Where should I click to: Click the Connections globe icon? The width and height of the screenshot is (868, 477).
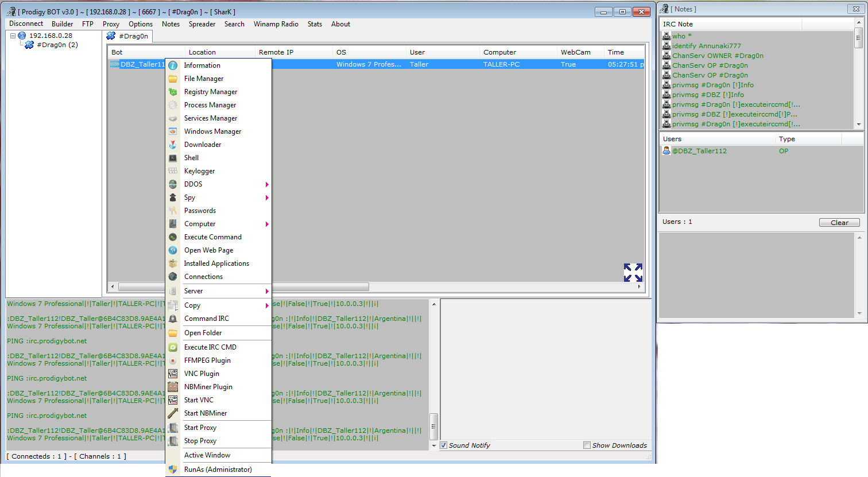[173, 277]
